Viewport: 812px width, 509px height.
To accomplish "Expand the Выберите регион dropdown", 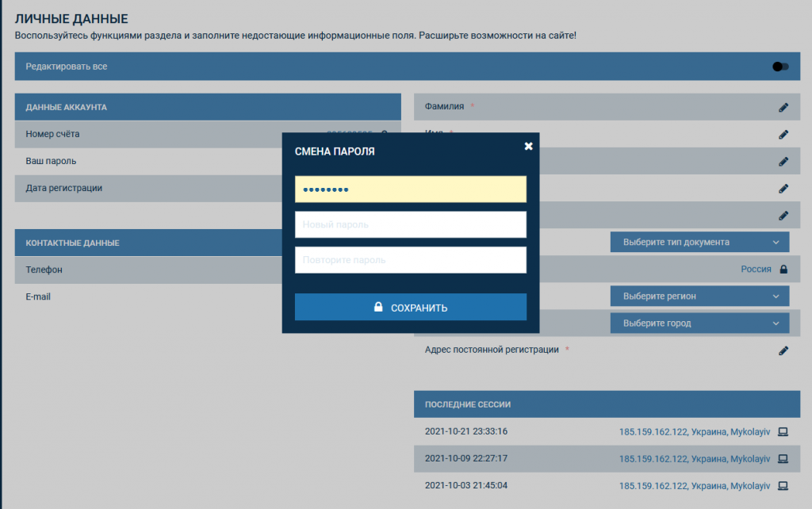I will [x=699, y=296].
